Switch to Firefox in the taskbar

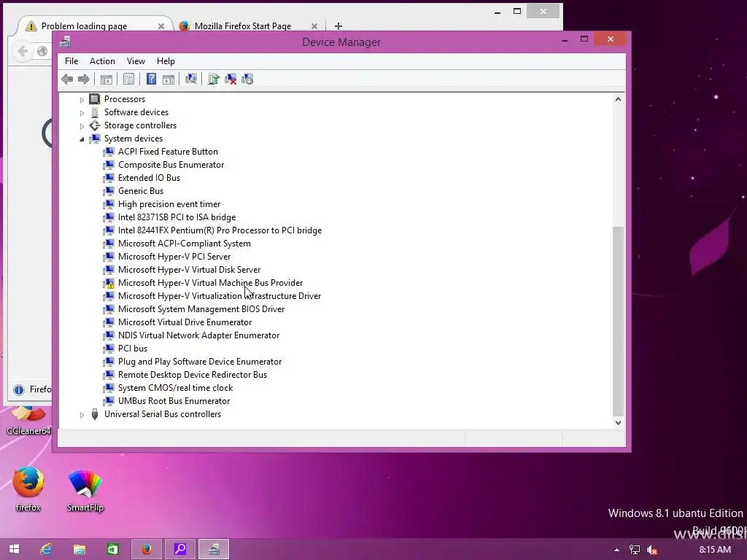[147, 549]
